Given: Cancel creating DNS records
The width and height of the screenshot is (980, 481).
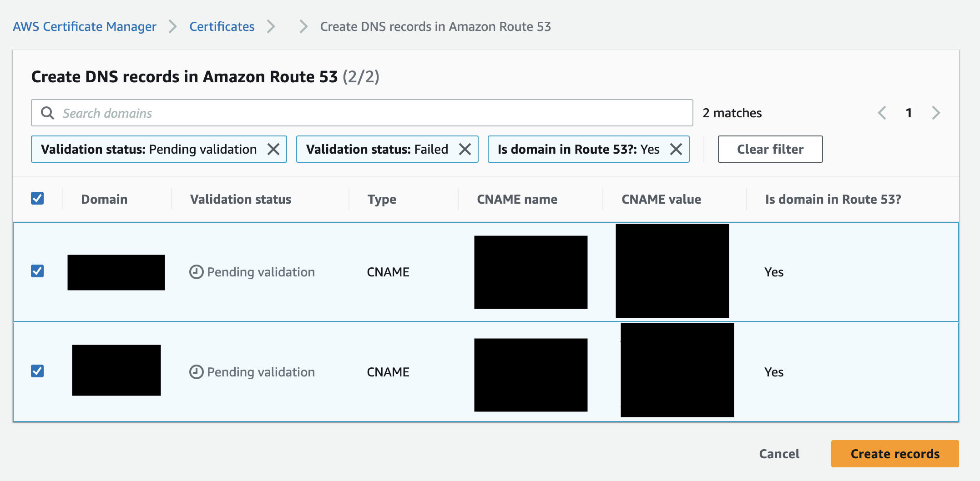Looking at the screenshot, I should tap(779, 454).
